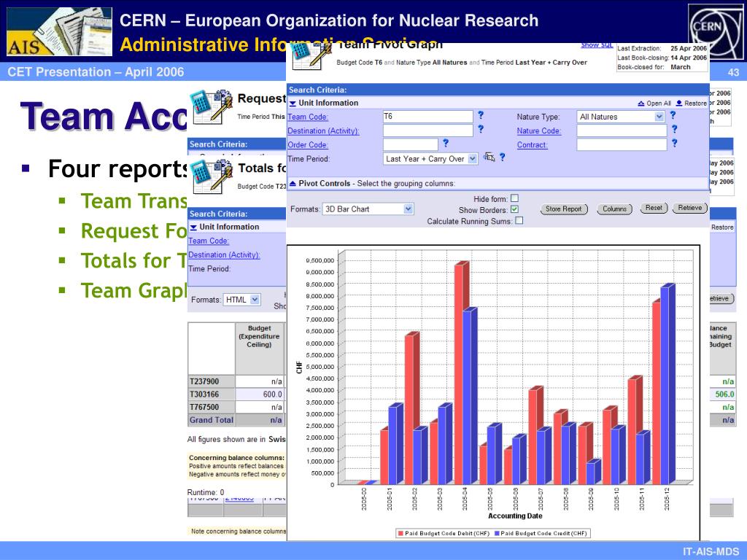747x560 pixels.
Task: Click the T237900 row header in the table
Action: tap(212, 381)
